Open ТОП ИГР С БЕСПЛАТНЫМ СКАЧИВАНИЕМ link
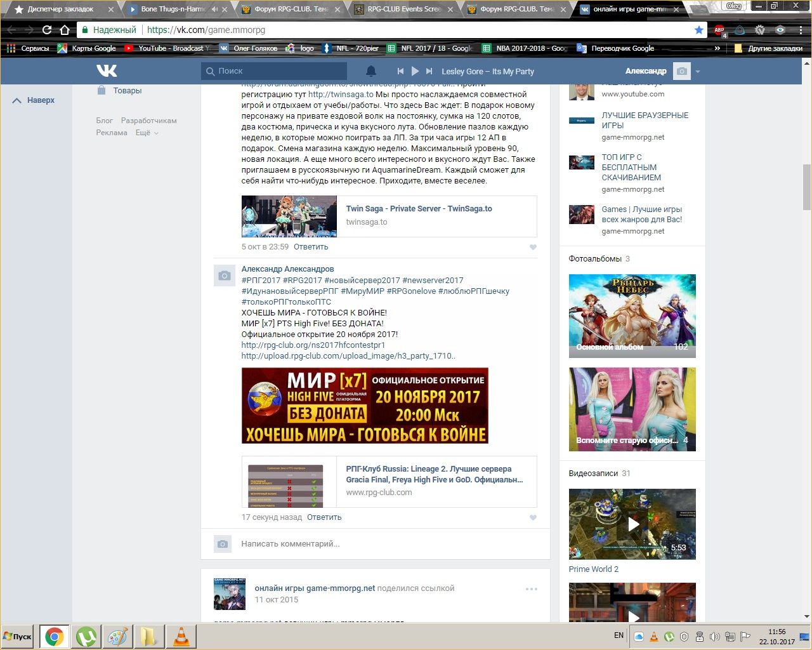812x650 pixels. [x=631, y=168]
